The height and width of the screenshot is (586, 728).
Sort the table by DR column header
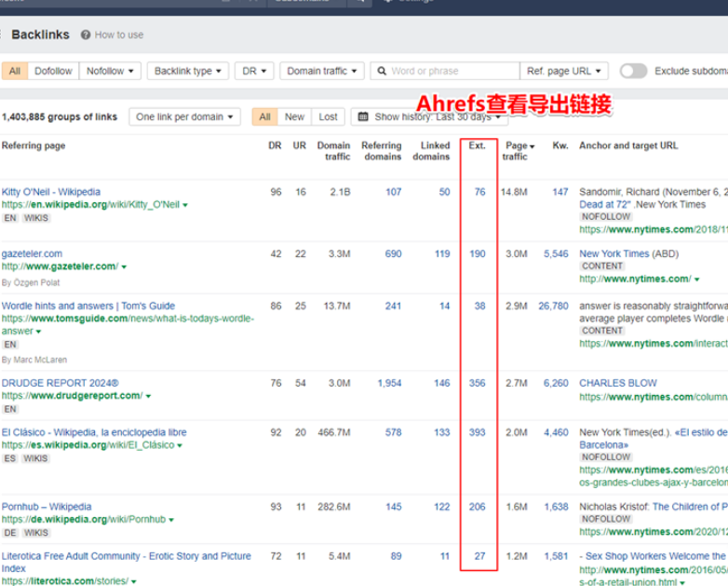coord(275,146)
